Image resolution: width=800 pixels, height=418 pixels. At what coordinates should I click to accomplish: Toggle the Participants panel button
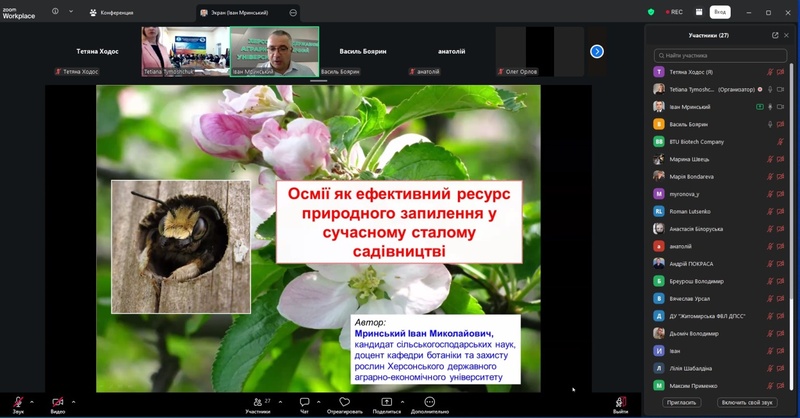click(x=258, y=402)
